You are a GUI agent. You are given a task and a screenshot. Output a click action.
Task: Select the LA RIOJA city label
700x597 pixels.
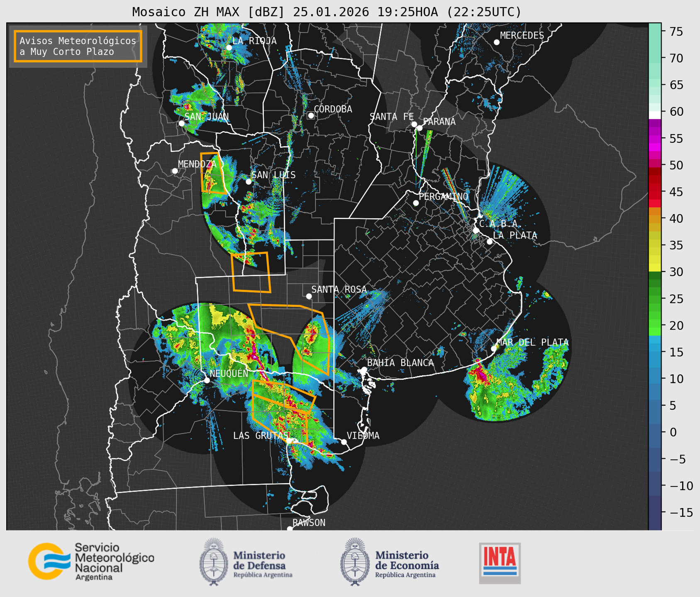(x=254, y=41)
